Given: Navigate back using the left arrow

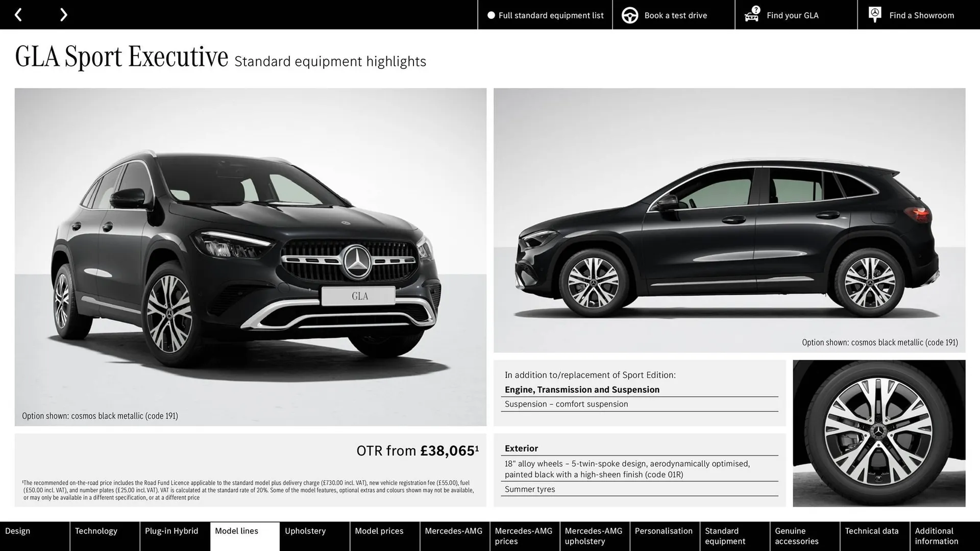Looking at the screenshot, I should 18,14.
